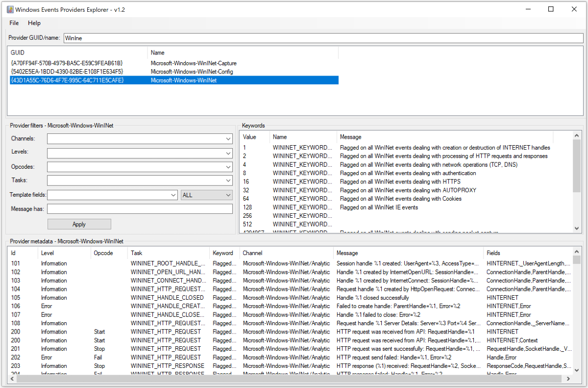Select the keyword value 512
The height and width of the screenshot is (388, 588).
point(247,224)
